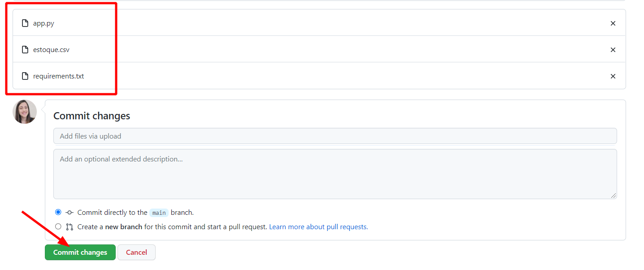The image size is (644, 270).
Task: Click the description box resize handle
Action: [x=614, y=196]
